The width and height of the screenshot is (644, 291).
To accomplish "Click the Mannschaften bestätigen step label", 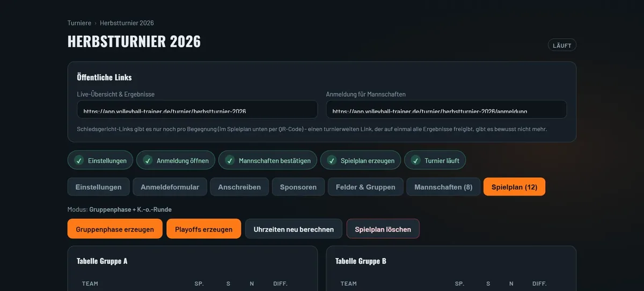I will click(275, 161).
